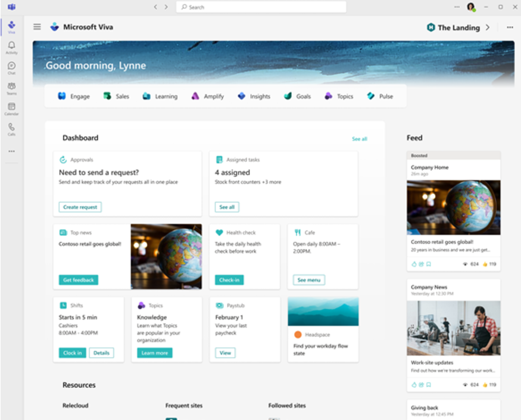521x420 pixels.
Task: Open the Work-site updates feed image
Action: click(453, 328)
